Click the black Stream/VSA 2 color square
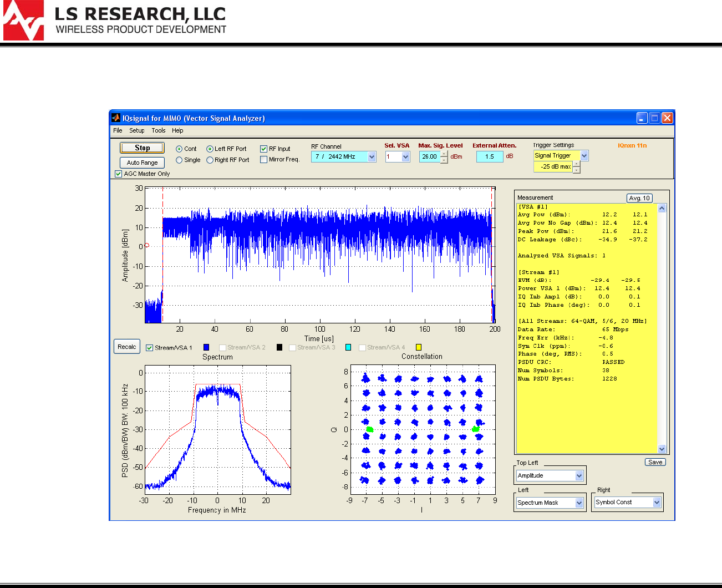This screenshot has height=588, width=722. (x=279, y=347)
